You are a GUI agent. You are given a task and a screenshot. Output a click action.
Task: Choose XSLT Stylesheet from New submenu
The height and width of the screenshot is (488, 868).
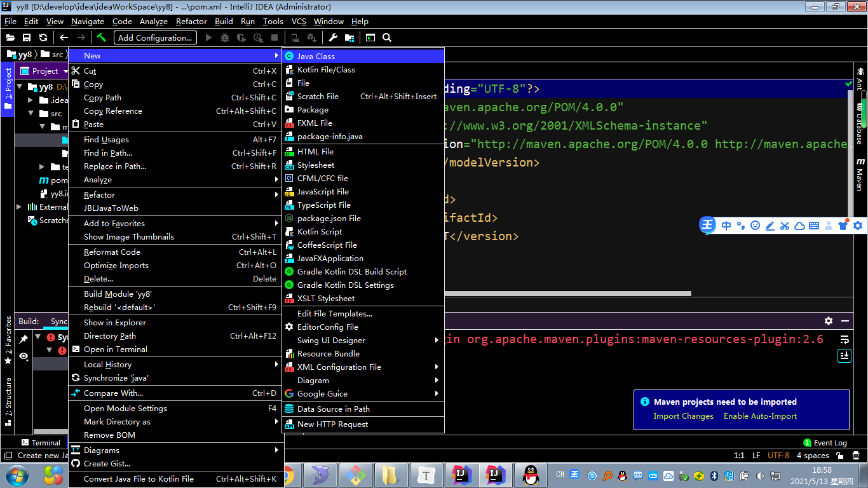(363, 298)
